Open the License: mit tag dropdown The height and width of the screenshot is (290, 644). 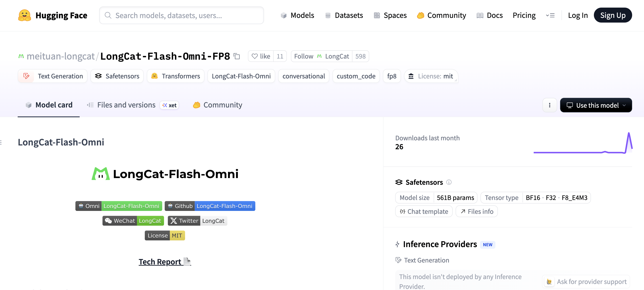431,76
